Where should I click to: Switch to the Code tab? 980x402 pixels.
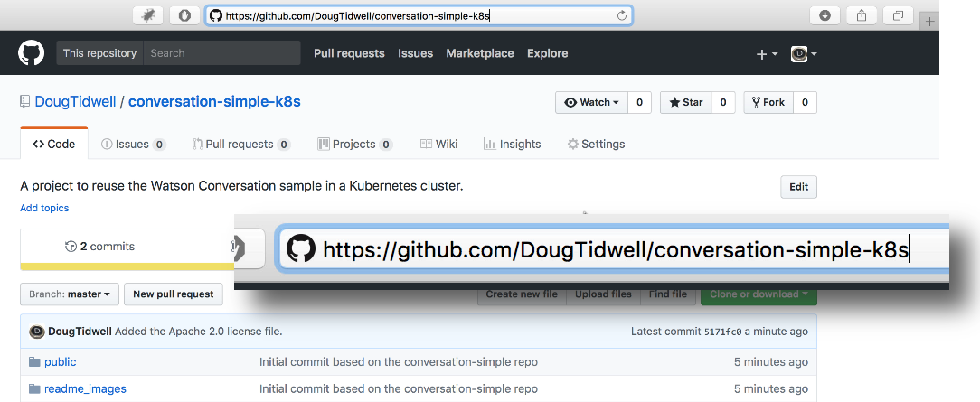53,145
